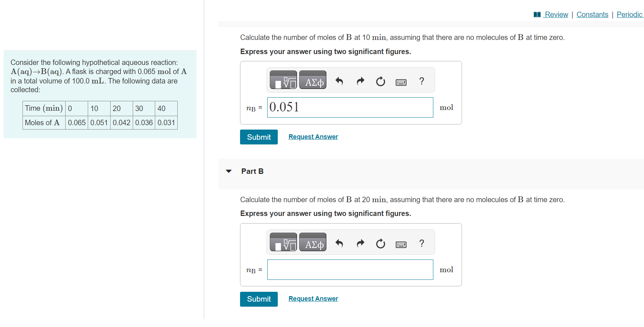This screenshot has height=327, width=644.
Task: Reset the Part A answer field
Action: [380, 81]
